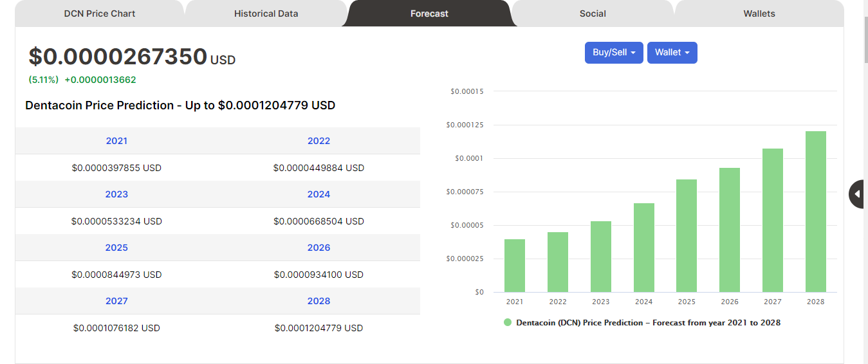Expand the Wallet dropdown button
868x364 pixels.
pos(672,53)
